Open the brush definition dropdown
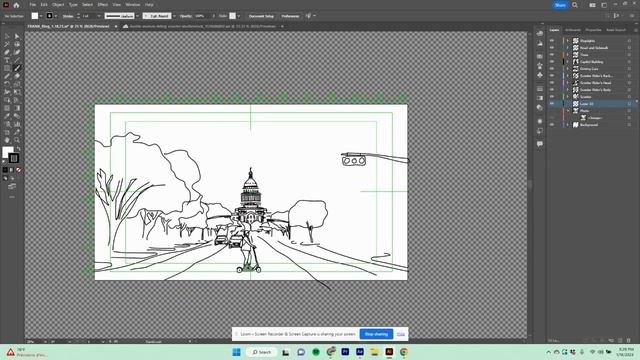Image resolution: width=640 pixels, height=360 pixels. (x=174, y=16)
